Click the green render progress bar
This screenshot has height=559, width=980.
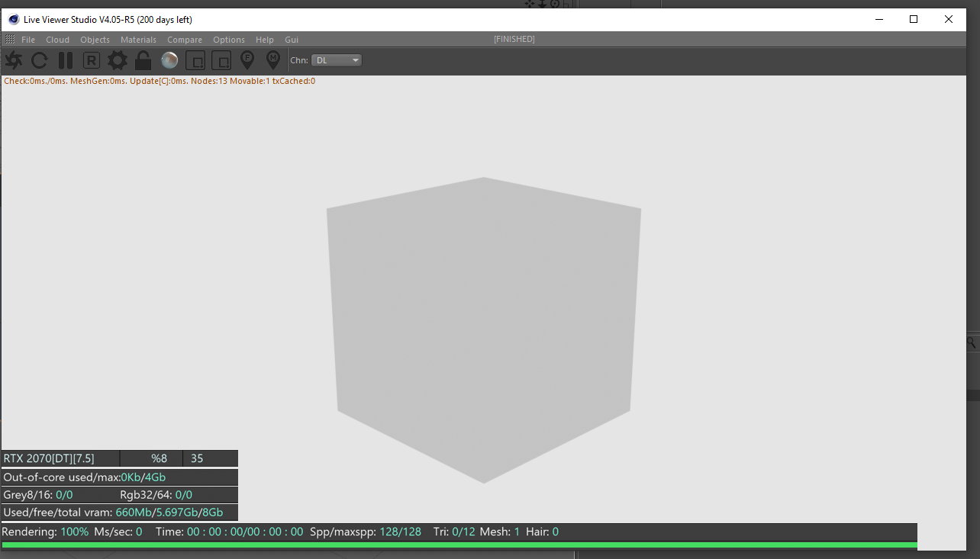point(459,545)
